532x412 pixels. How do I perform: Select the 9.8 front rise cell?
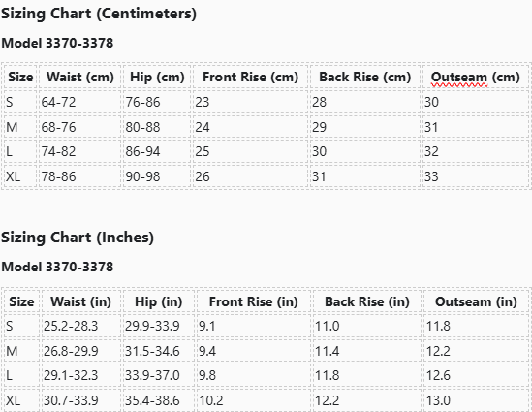(254, 375)
